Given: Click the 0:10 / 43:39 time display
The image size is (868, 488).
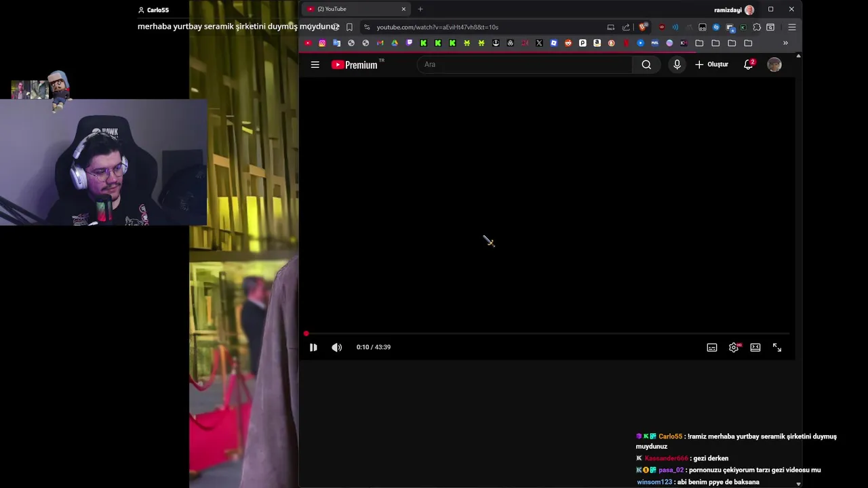Looking at the screenshot, I should 374,347.
